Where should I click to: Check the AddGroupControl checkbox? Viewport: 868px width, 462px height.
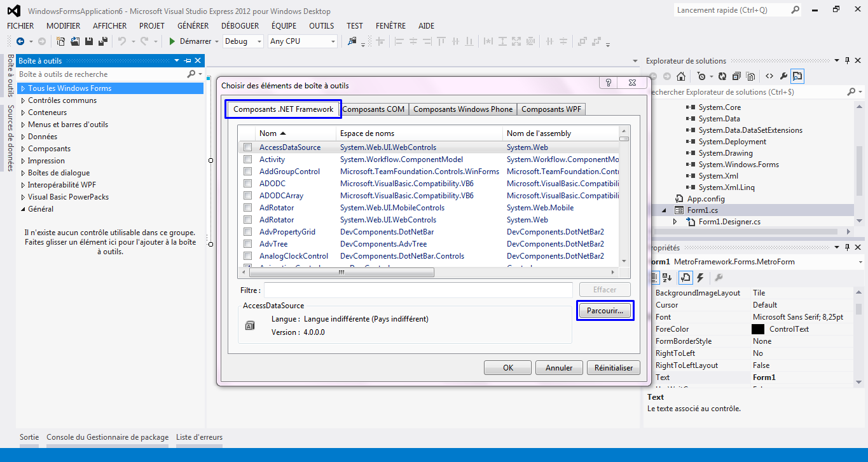coord(248,172)
